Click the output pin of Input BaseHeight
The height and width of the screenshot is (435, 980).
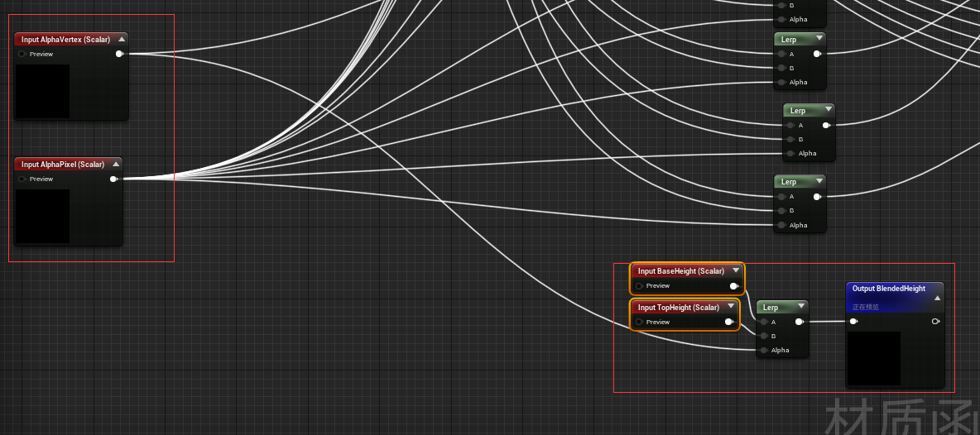tap(733, 286)
